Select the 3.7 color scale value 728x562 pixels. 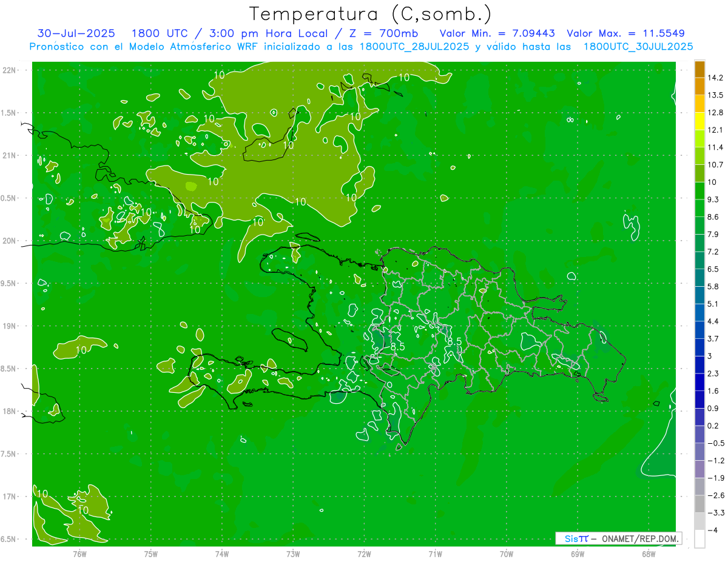point(713,339)
